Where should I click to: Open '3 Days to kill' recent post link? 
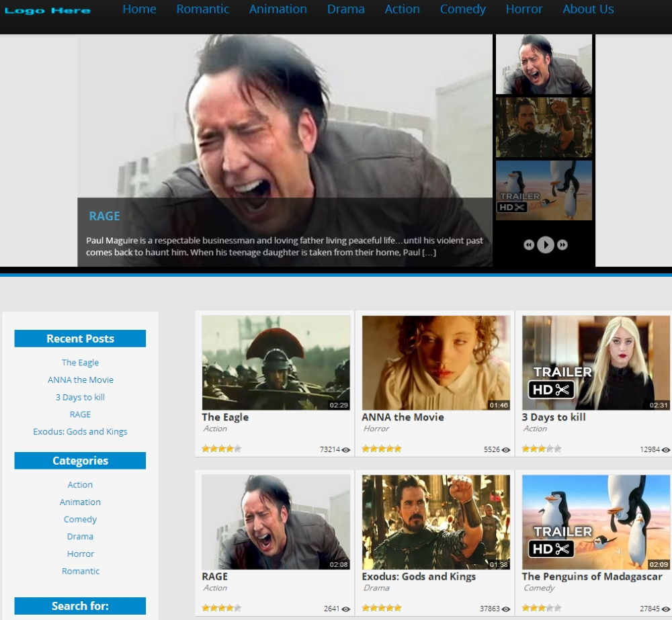[80, 397]
